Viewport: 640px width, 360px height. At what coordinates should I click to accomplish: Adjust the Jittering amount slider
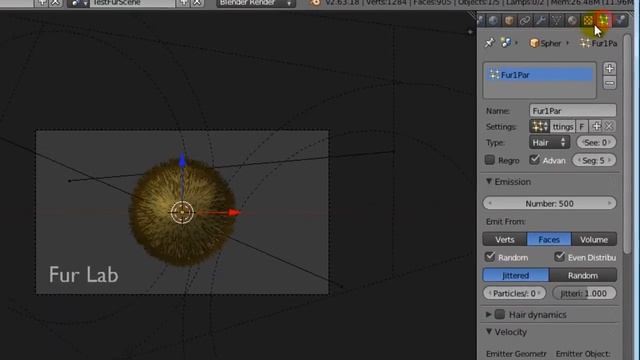point(584,293)
